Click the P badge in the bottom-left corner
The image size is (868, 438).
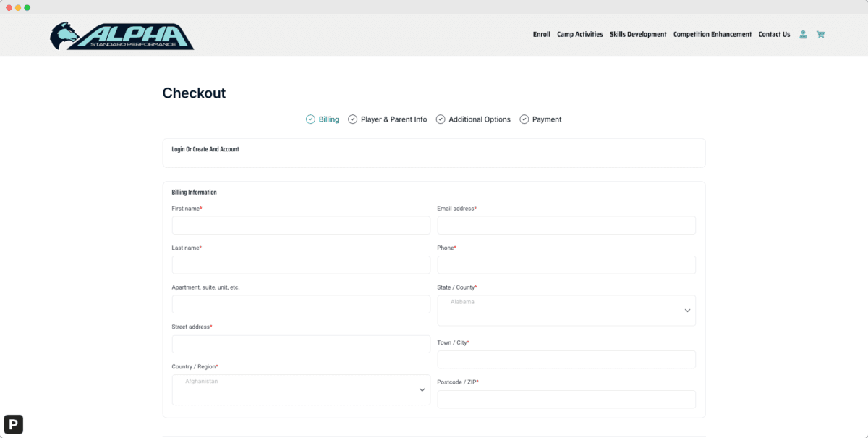13,424
